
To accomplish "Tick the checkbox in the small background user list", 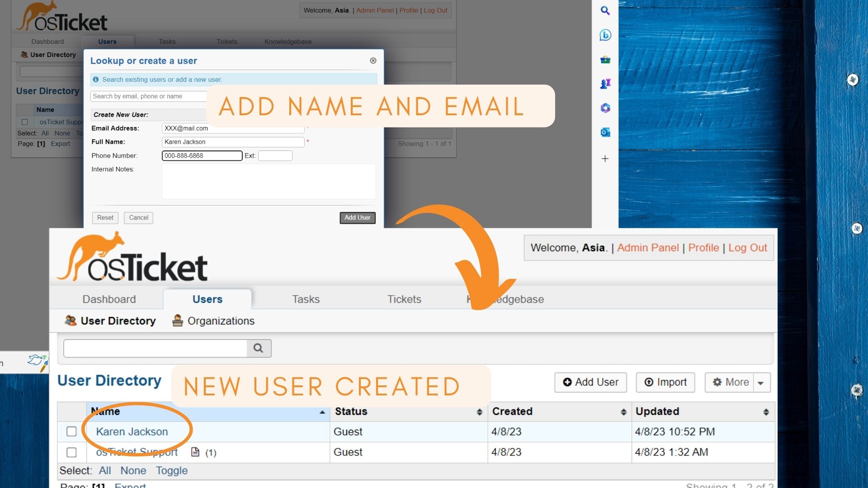I will click(25, 122).
